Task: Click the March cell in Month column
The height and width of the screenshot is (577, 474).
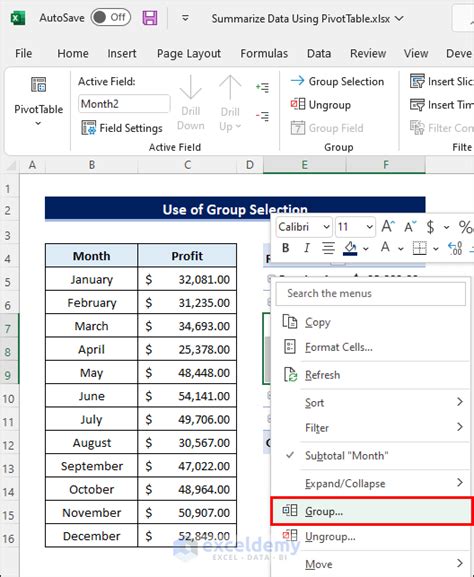Action: tap(92, 326)
